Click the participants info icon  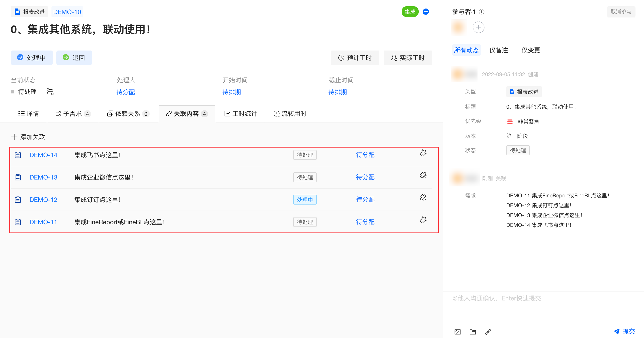482,12
